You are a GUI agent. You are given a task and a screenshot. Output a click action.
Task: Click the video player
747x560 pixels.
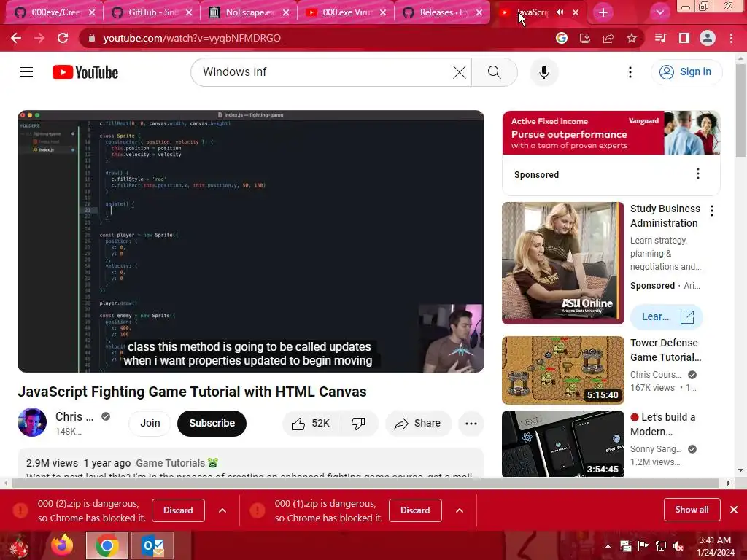251,241
